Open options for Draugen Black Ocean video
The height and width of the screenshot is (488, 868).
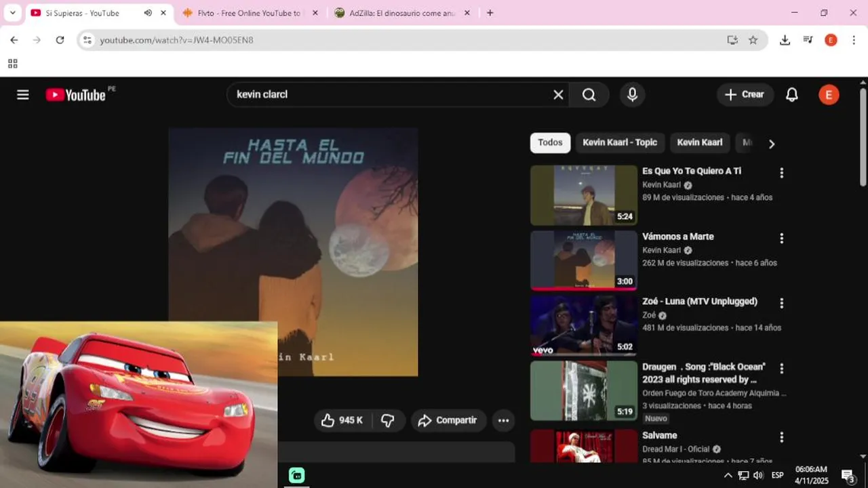[x=781, y=368]
